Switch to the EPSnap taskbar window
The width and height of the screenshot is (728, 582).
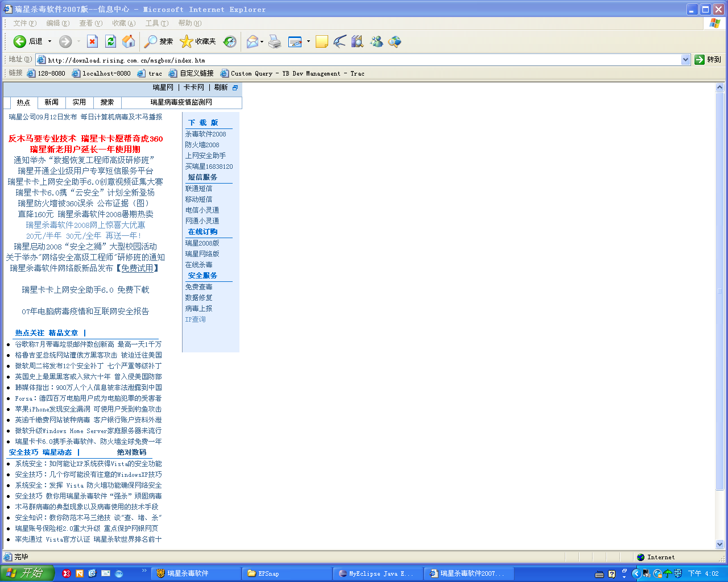click(x=288, y=573)
